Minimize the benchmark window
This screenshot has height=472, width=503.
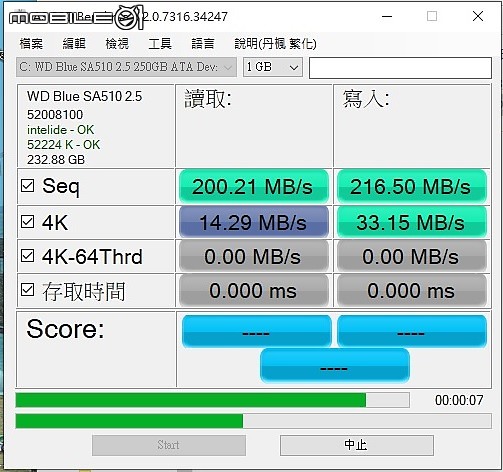click(x=387, y=16)
